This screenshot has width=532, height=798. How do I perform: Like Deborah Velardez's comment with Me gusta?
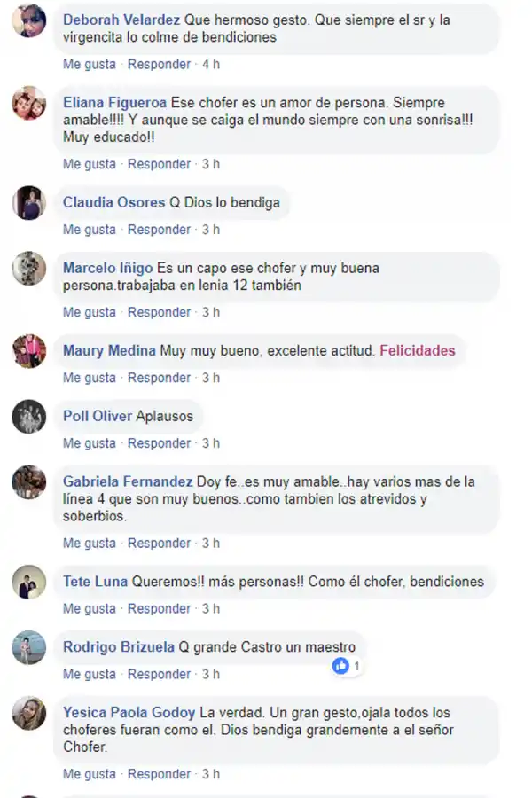tap(90, 64)
